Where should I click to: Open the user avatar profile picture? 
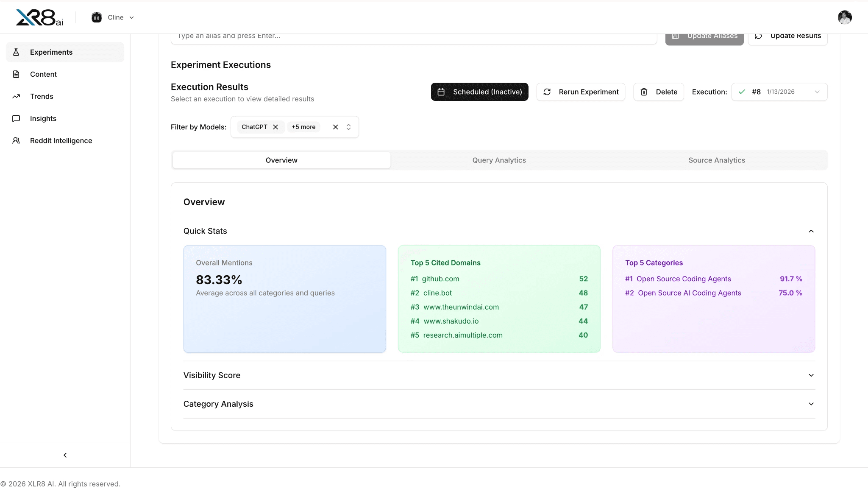[844, 17]
